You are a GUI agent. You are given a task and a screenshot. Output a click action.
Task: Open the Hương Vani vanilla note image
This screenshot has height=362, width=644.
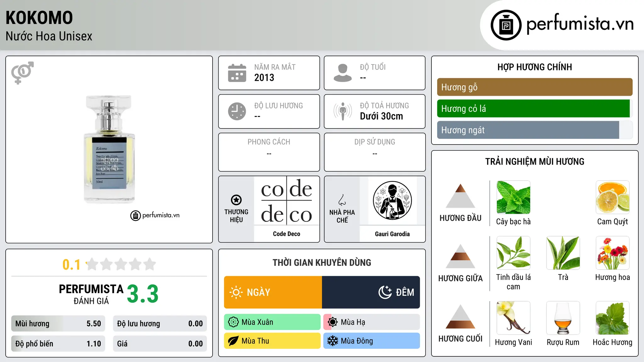click(513, 318)
